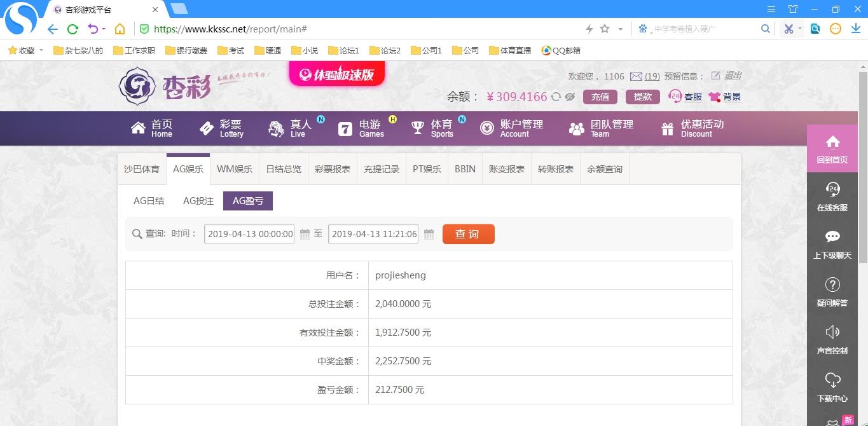This screenshot has width=868, height=426.
Task: Switch to the AG投注 sub-tab
Action: 198,201
